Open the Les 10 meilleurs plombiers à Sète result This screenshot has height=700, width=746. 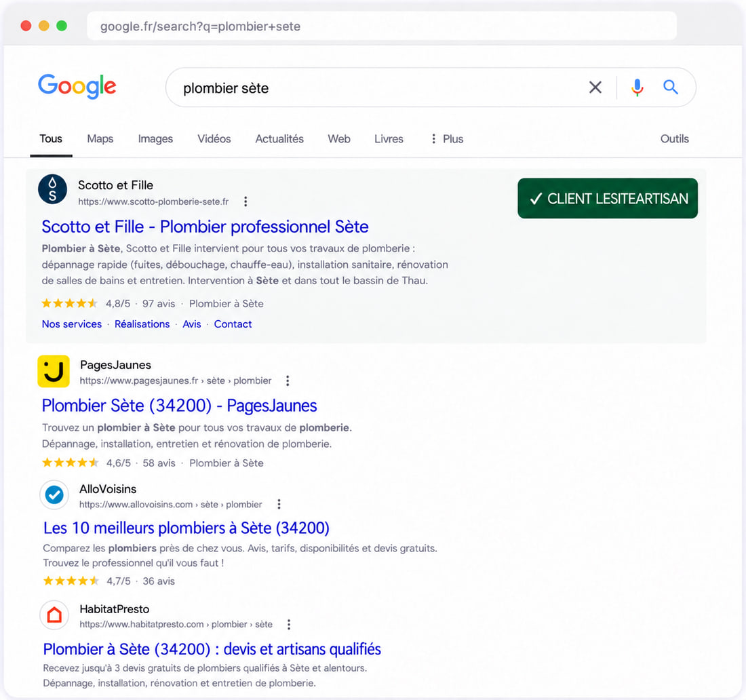(x=186, y=528)
